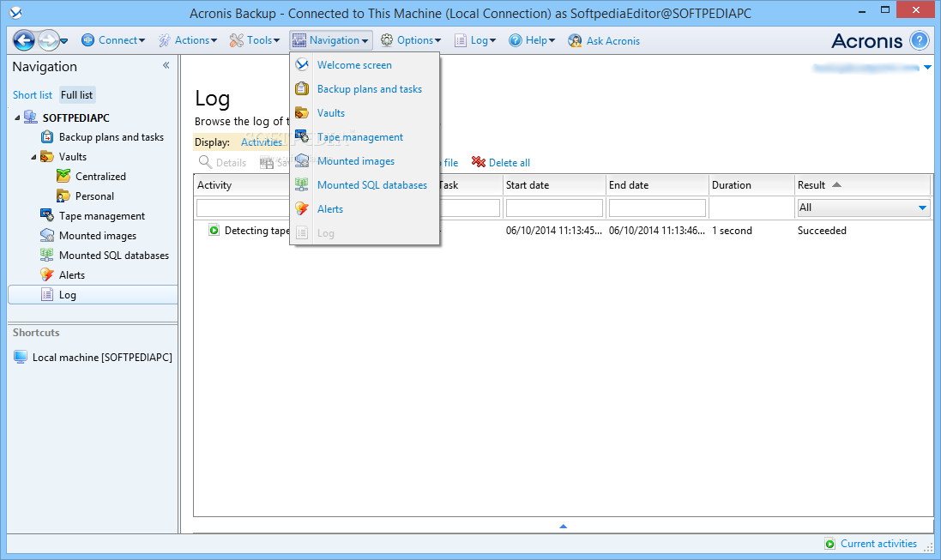Sort by Duration column header
This screenshot has height=560, width=941.
(x=752, y=185)
